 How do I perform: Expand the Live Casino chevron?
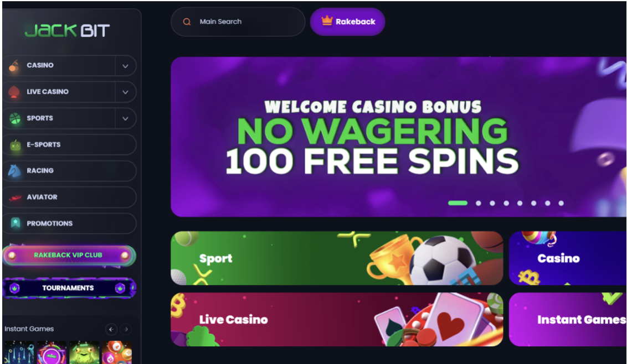[125, 92]
